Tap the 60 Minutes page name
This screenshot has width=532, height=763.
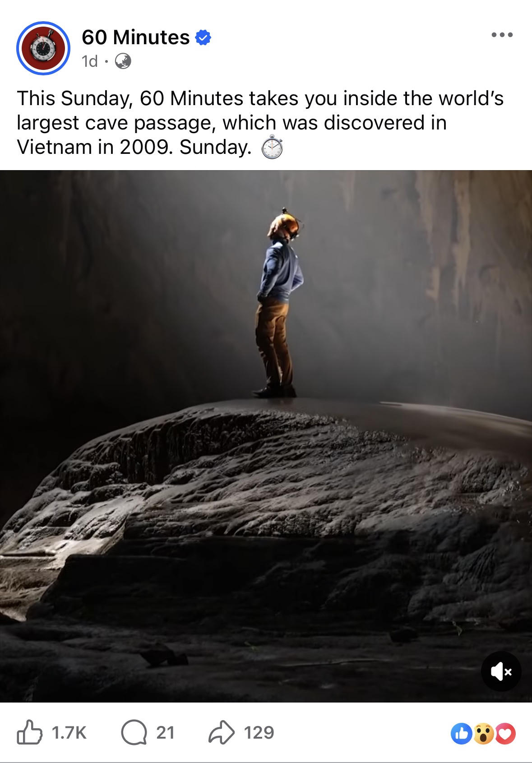(136, 37)
